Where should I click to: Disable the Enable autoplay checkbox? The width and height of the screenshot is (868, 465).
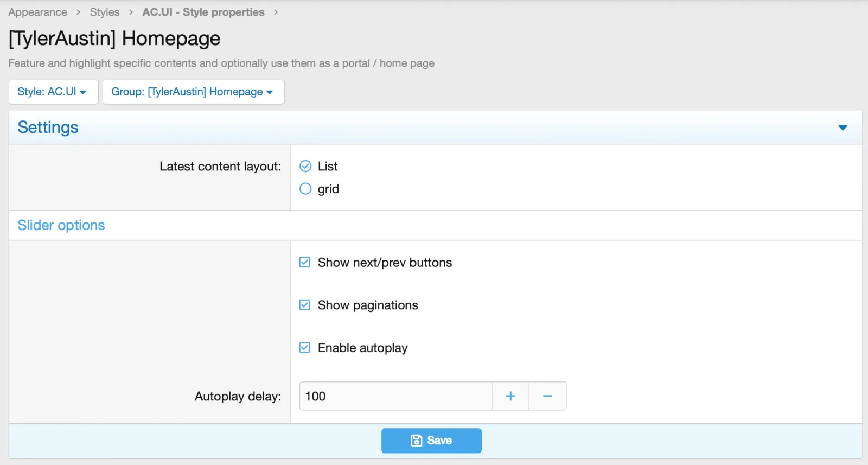(305, 348)
